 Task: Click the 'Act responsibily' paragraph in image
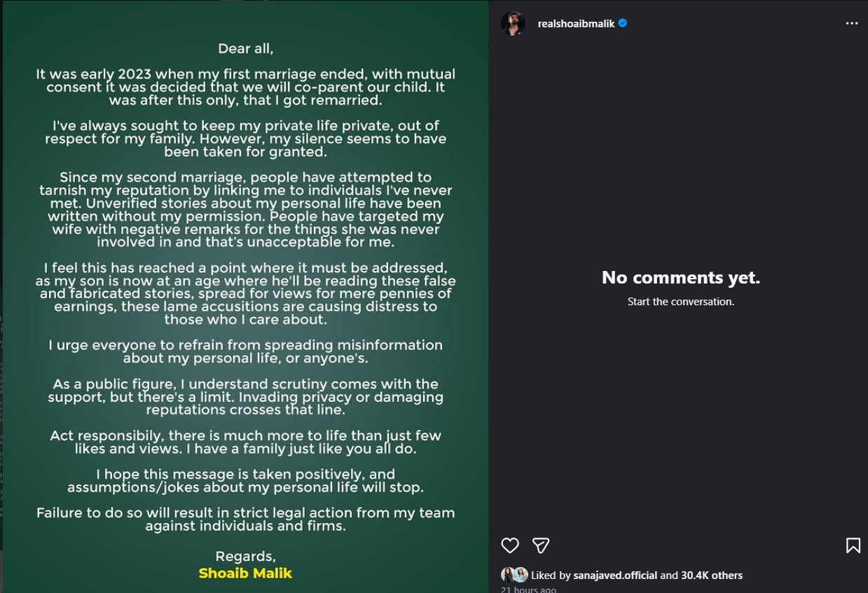[x=245, y=442]
